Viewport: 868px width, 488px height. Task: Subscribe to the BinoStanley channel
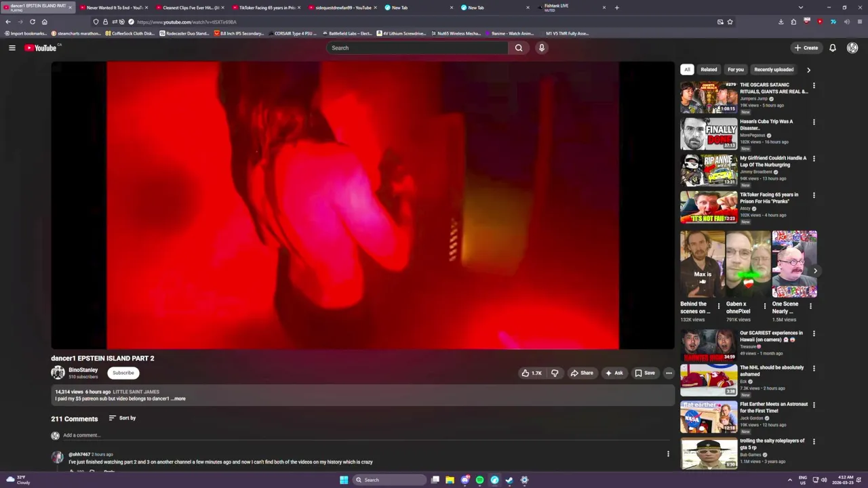[123, 373]
